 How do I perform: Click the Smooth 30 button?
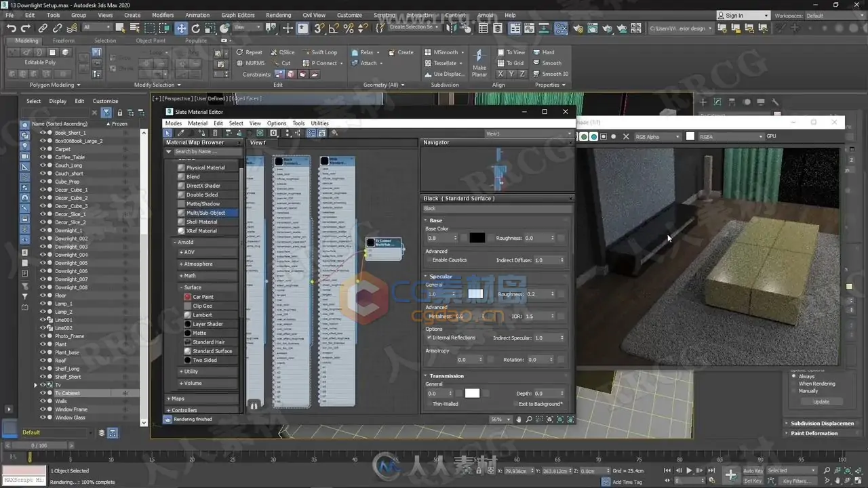point(551,74)
